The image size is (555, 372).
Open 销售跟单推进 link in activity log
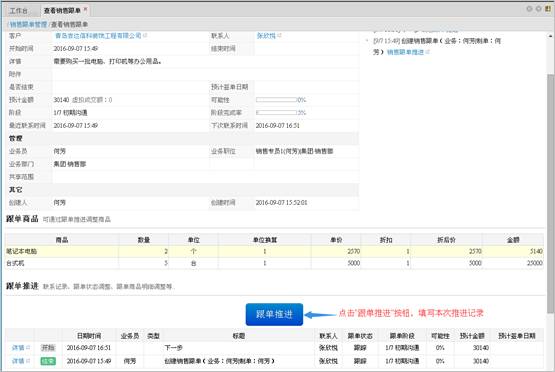tap(405, 52)
